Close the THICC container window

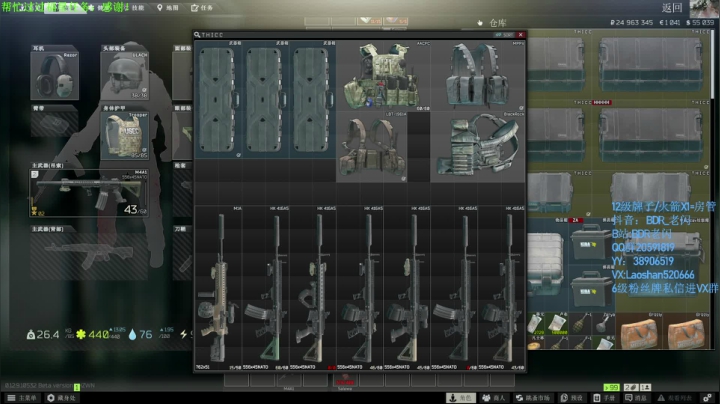521,34
